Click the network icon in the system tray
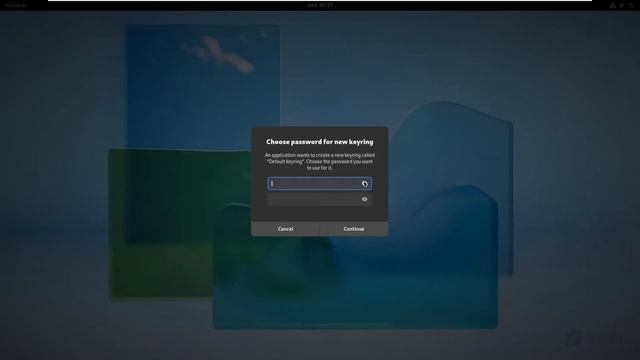 click(613, 5)
